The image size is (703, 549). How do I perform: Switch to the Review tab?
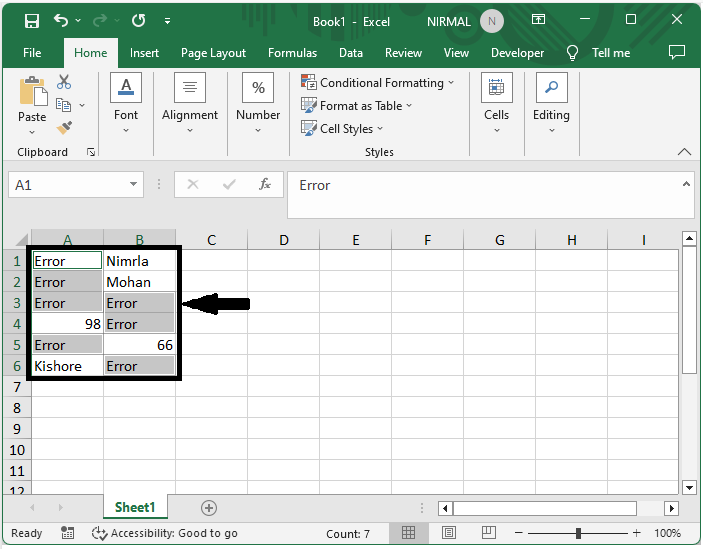coord(403,53)
